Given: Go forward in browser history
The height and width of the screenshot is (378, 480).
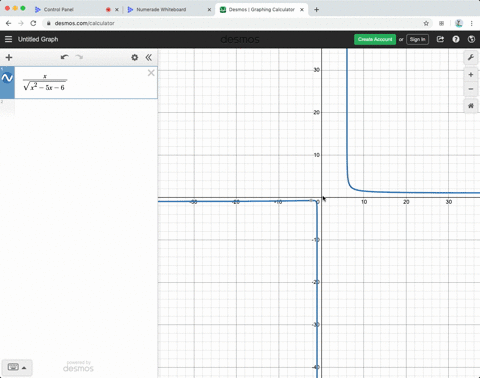Looking at the screenshot, I should coord(21,23).
